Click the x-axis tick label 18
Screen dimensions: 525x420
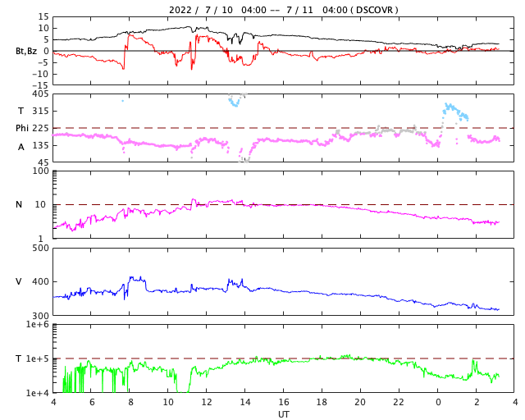tap(322, 403)
